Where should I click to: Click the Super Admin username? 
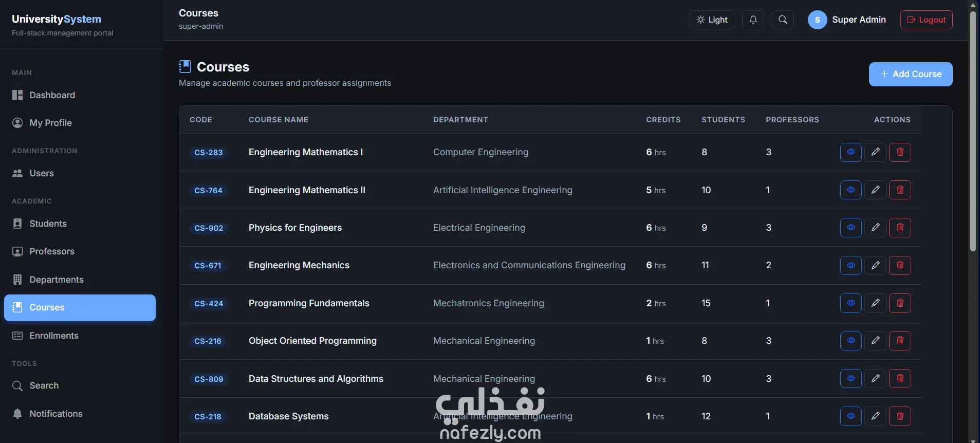point(859,20)
